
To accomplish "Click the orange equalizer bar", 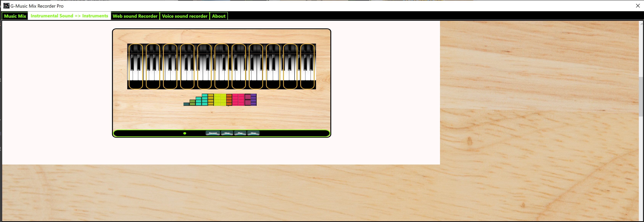I will point(229,100).
